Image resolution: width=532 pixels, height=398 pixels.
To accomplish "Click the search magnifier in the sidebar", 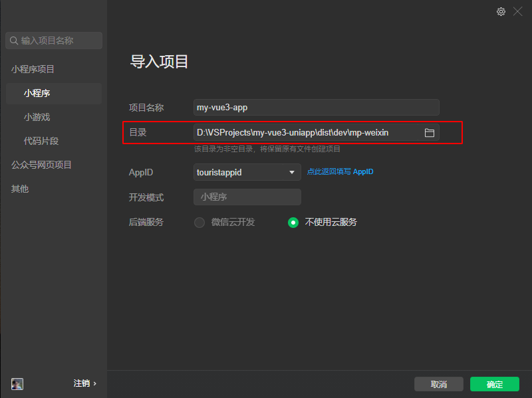I will click(x=14, y=41).
